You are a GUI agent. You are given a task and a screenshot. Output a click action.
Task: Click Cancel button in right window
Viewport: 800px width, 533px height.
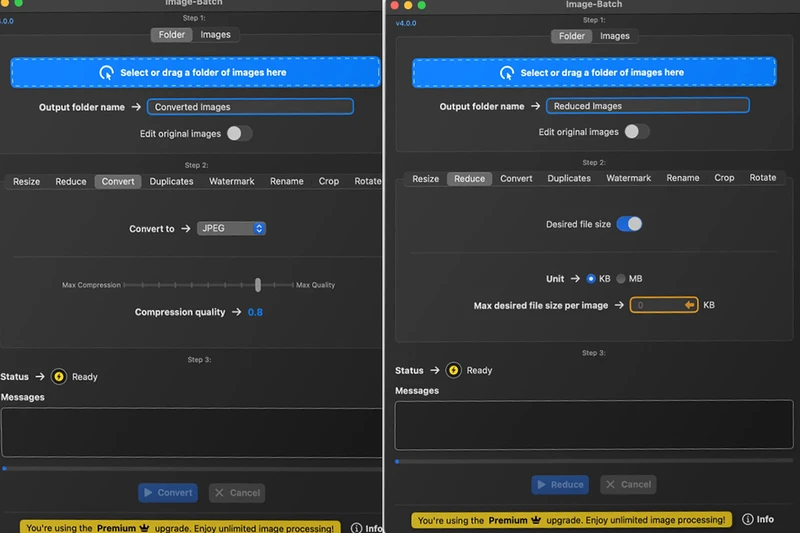tap(628, 485)
